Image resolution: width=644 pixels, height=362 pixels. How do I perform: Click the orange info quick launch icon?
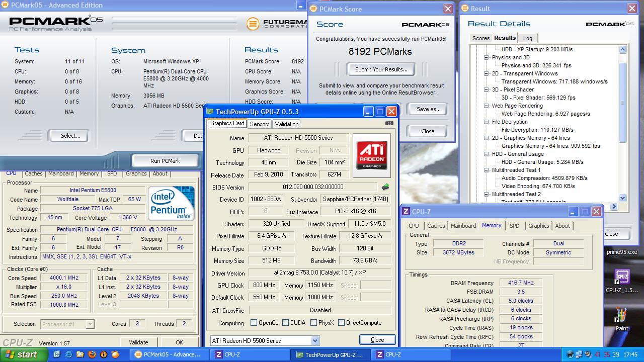pyautogui.click(x=103, y=354)
